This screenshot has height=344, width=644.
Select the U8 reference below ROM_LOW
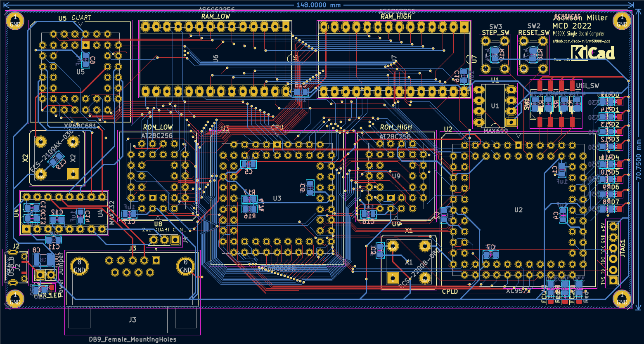158,224
